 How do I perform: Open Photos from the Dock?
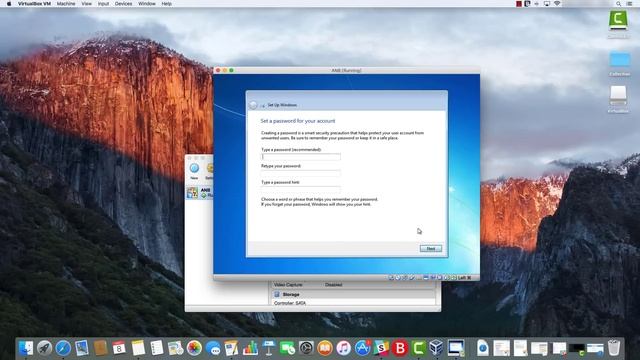[x=194, y=348]
